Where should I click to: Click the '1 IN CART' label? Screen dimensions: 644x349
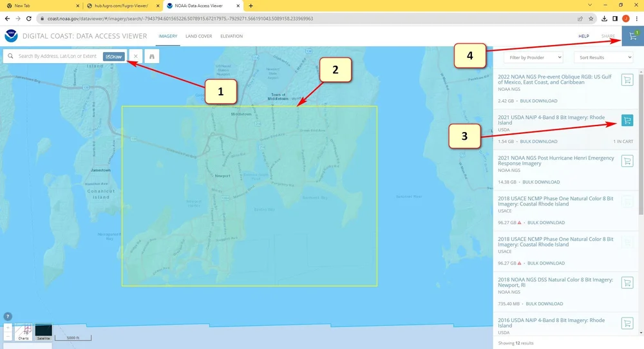(623, 141)
